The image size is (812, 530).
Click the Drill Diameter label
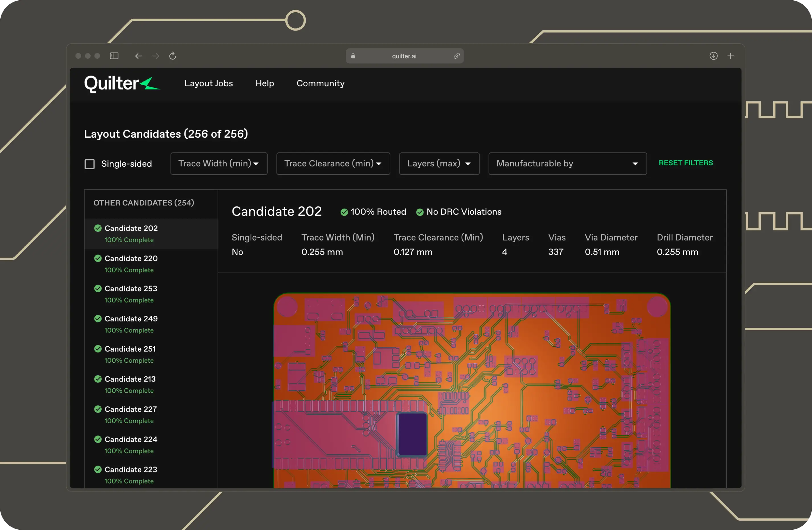(x=685, y=237)
